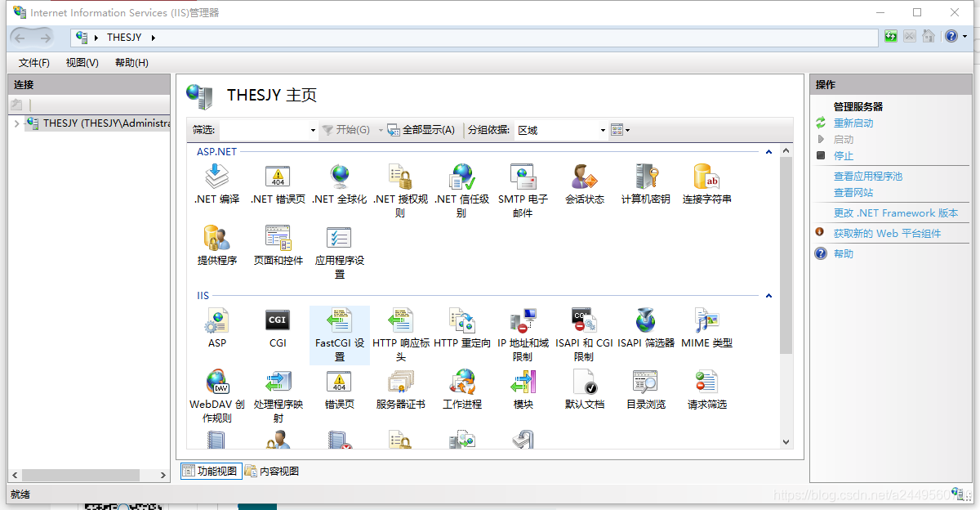980x510 pixels.
Task: Open the 默认文档 icon
Action: pos(585,390)
